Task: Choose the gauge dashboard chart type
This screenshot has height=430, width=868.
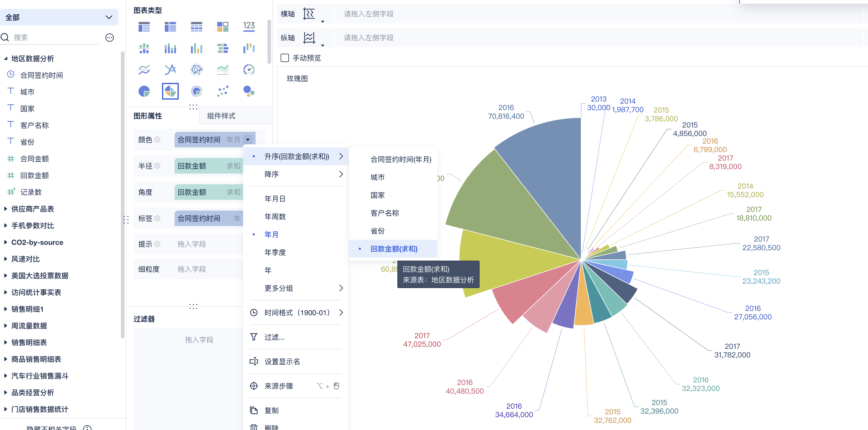Action: click(249, 70)
